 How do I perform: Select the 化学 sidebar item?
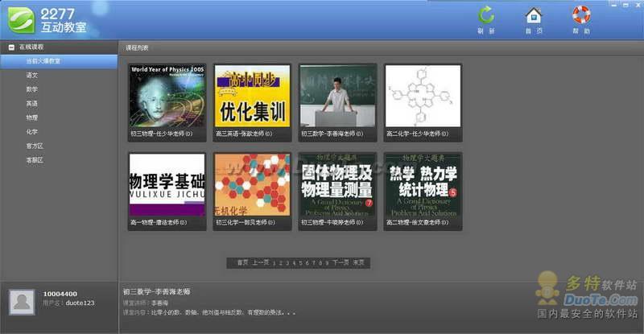coord(31,131)
